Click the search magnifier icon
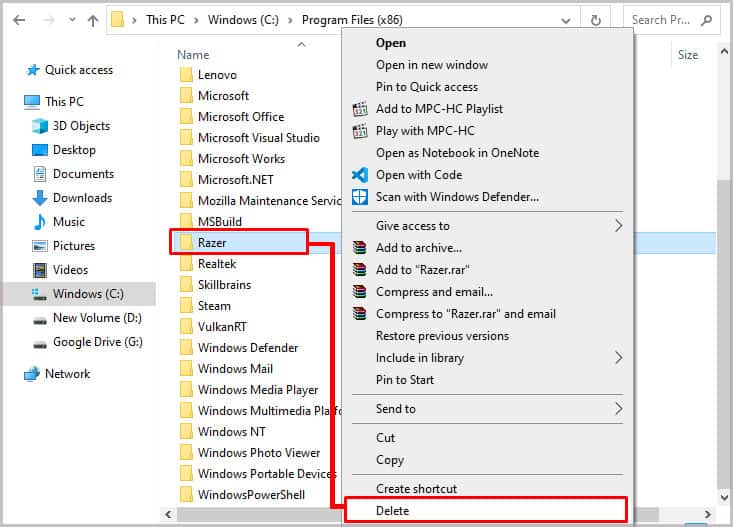The width and height of the screenshot is (733, 527). [x=706, y=20]
